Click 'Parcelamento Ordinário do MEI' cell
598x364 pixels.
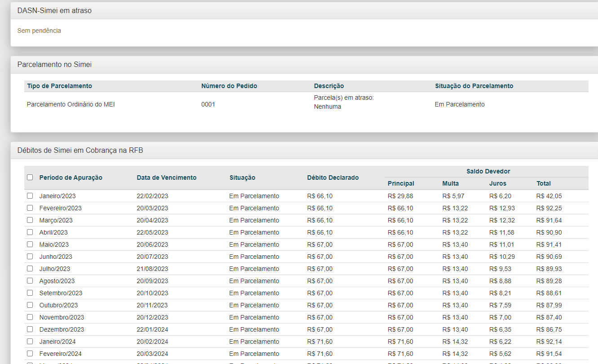coord(71,104)
